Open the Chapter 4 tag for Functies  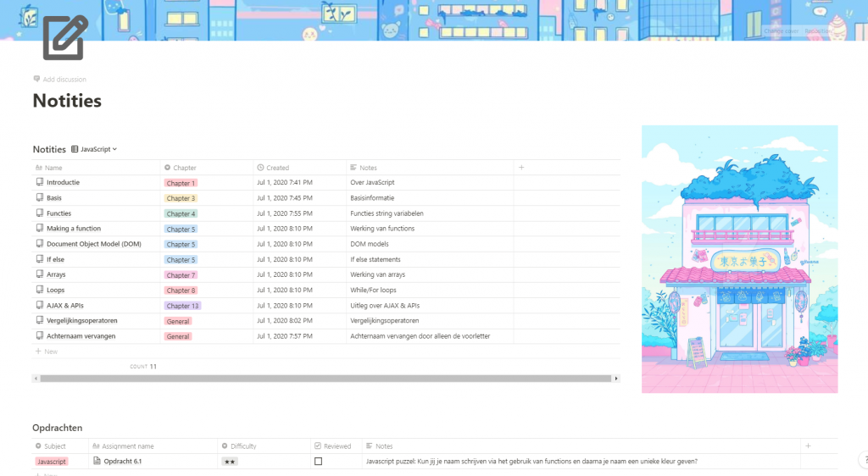pyautogui.click(x=181, y=213)
